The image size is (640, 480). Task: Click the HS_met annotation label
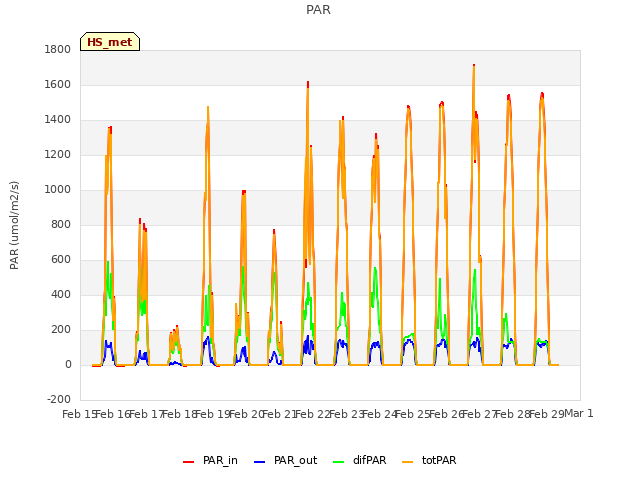110,42
